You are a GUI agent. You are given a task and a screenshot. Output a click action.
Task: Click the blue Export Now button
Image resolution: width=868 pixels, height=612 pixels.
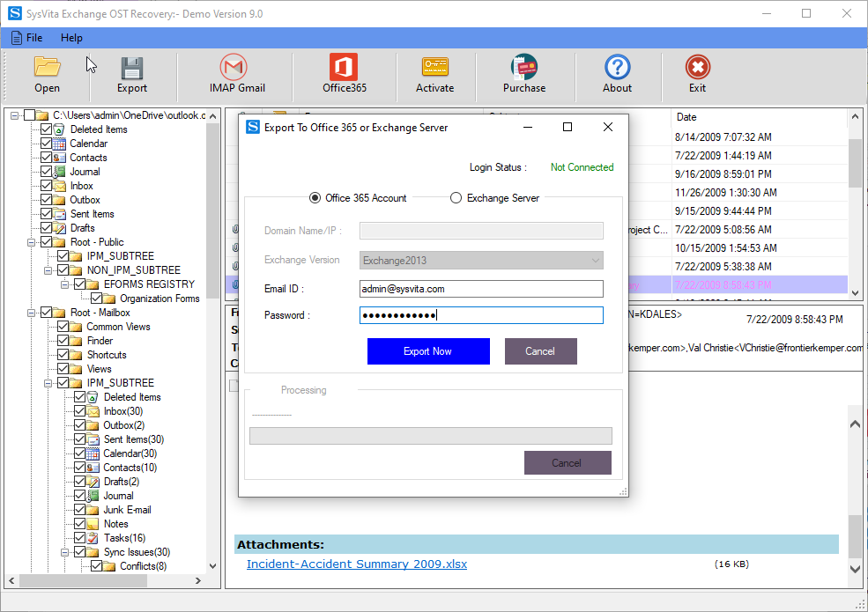[x=428, y=351]
